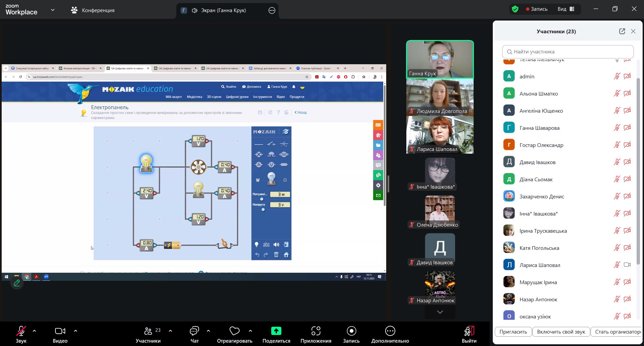Click the Включить свой звук button

tap(561, 332)
